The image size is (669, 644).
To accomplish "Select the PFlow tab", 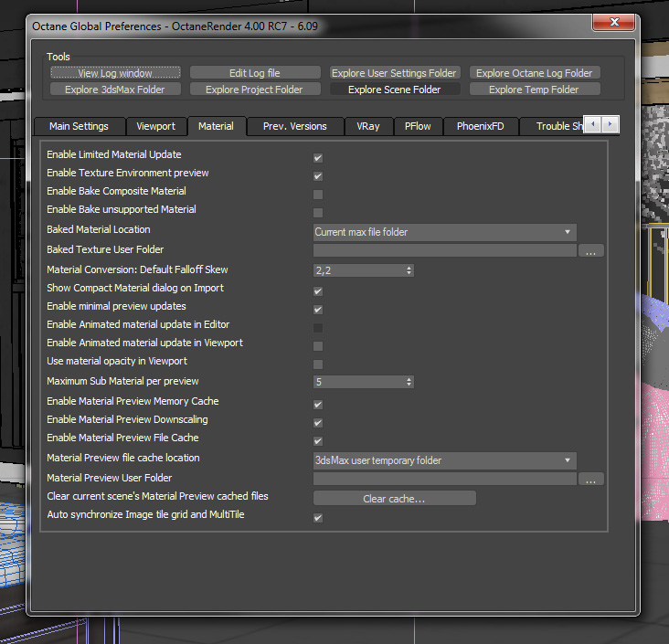I will click(x=418, y=126).
